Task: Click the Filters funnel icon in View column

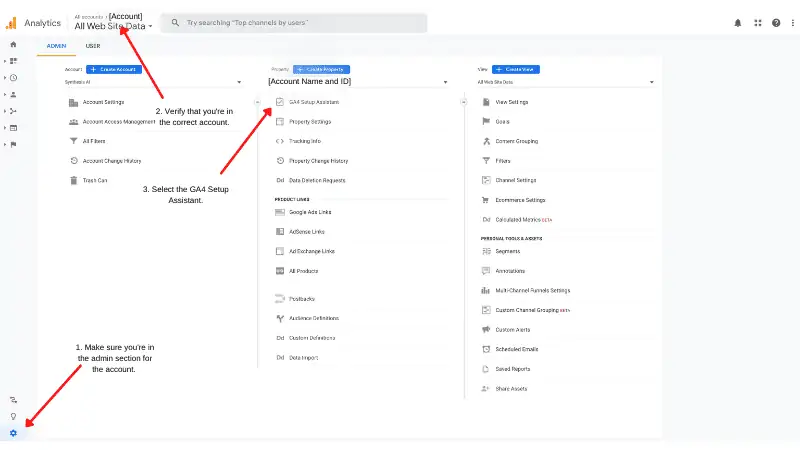Action: coord(486,161)
